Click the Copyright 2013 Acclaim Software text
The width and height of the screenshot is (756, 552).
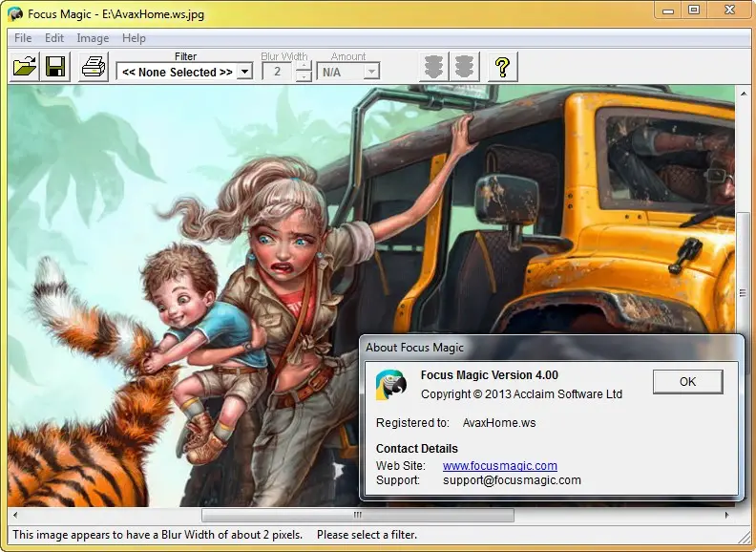[x=521, y=393]
